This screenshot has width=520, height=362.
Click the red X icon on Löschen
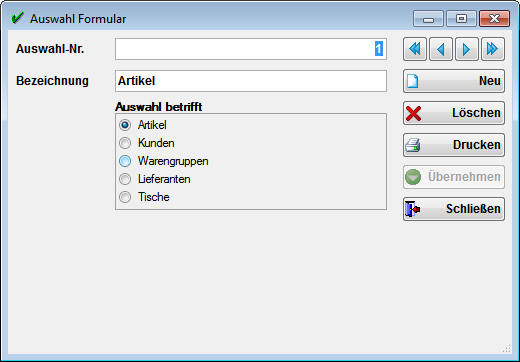click(x=413, y=113)
